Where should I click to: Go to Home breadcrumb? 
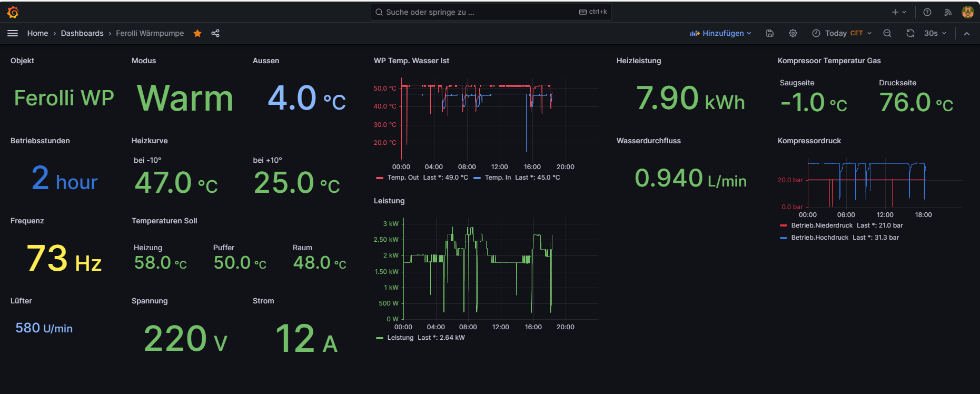tap(37, 33)
